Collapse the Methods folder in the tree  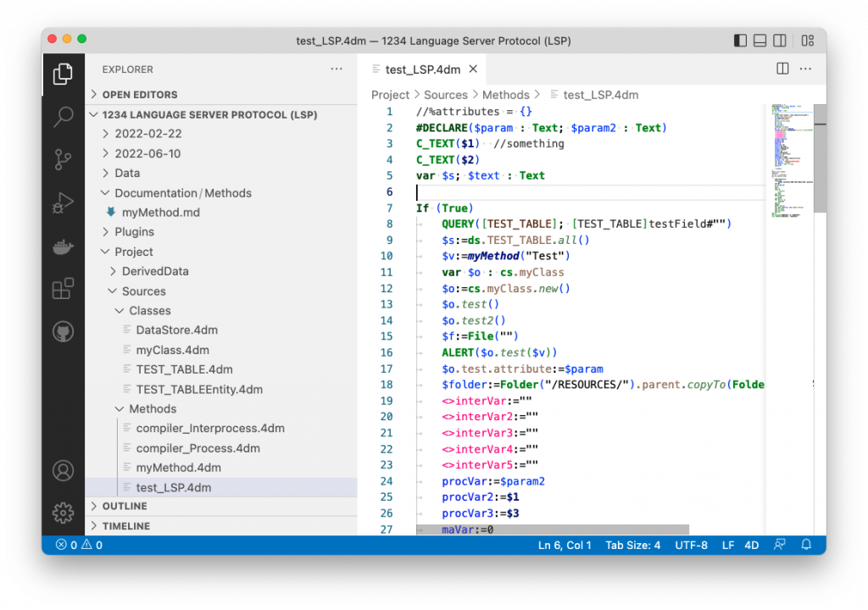coord(221,408)
